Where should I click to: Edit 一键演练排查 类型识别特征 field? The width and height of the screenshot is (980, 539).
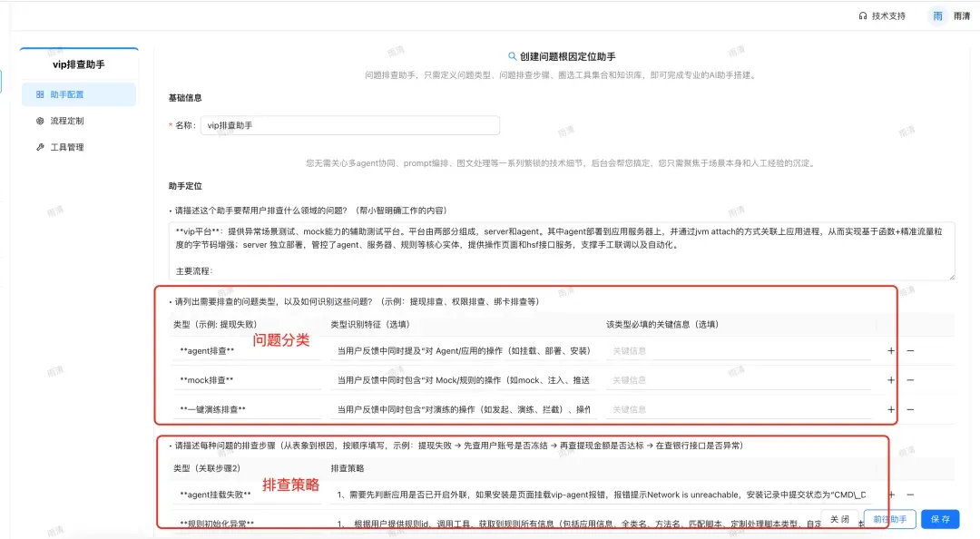(464, 409)
